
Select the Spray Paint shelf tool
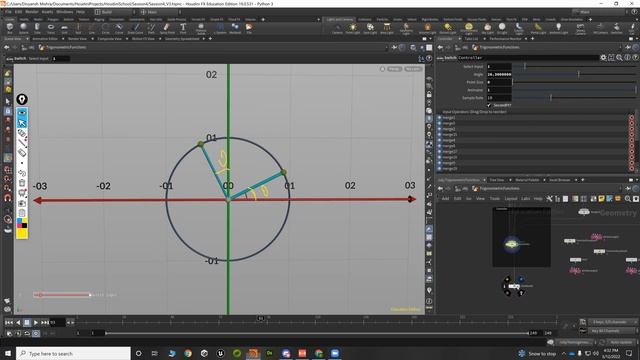click(x=167, y=28)
